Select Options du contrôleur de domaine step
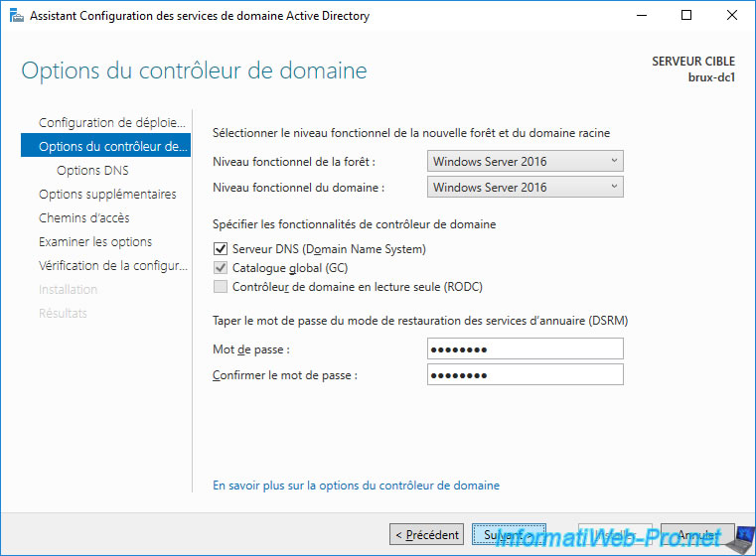 111,146
